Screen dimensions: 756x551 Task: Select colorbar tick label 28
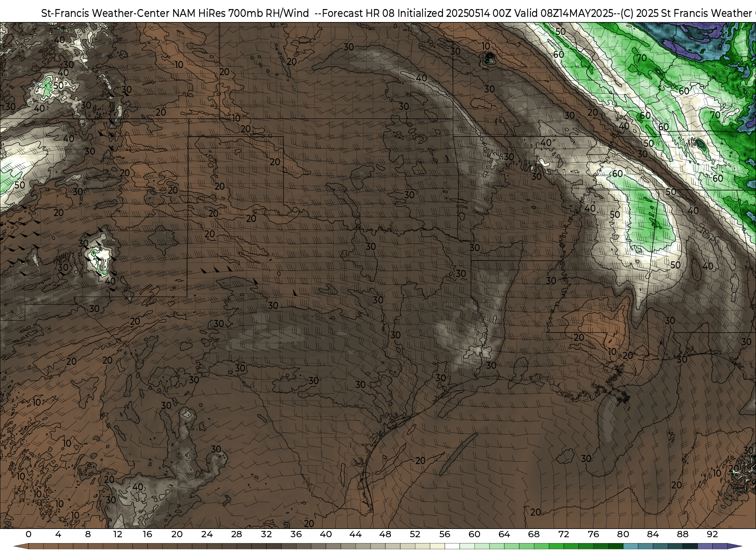pyautogui.click(x=237, y=534)
